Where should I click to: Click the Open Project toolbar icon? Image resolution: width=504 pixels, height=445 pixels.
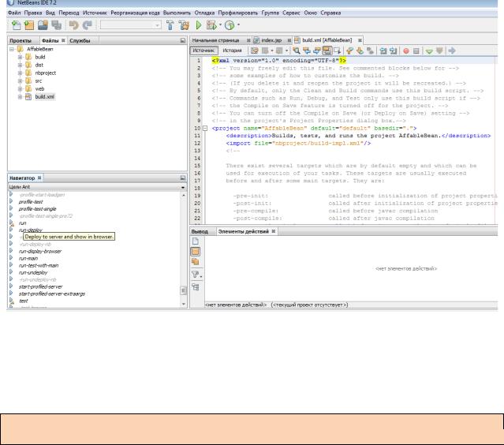[x=43, y=25]
